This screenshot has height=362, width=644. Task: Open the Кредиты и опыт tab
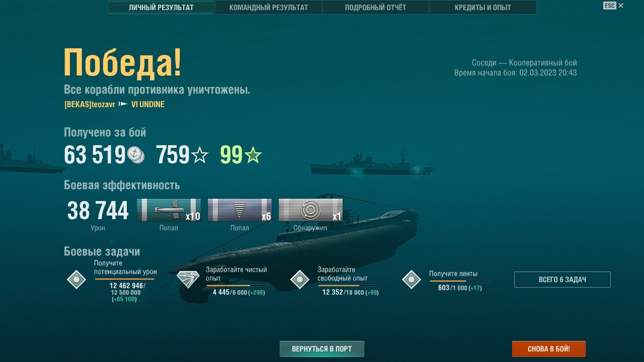click(483, 8)
